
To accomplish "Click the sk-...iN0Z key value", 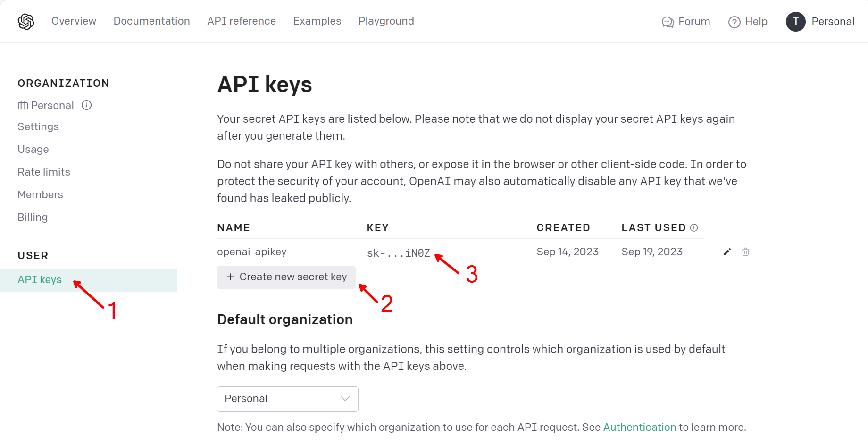I will [399, 253].
